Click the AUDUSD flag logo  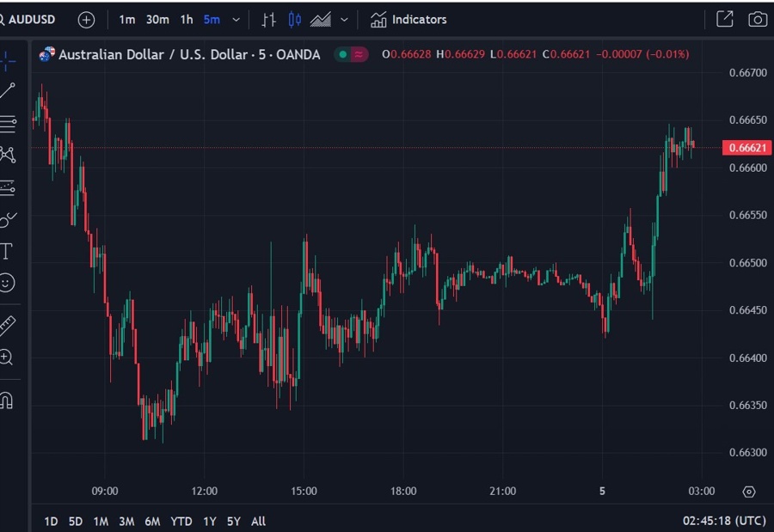[47, 54]
